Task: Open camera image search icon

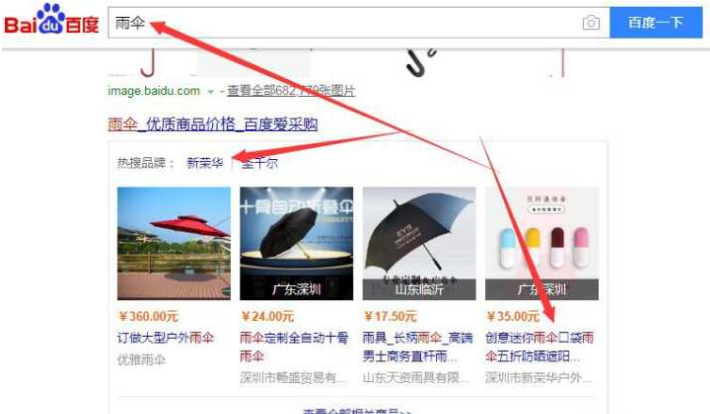Action: click(x=591, y=23)
